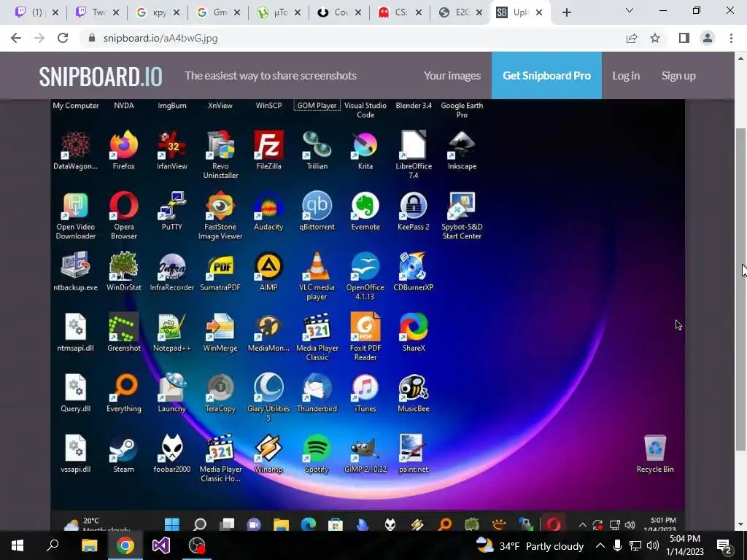Click the PuTTY icon in the image
The image size is (747, 560).
pos(172,206)
